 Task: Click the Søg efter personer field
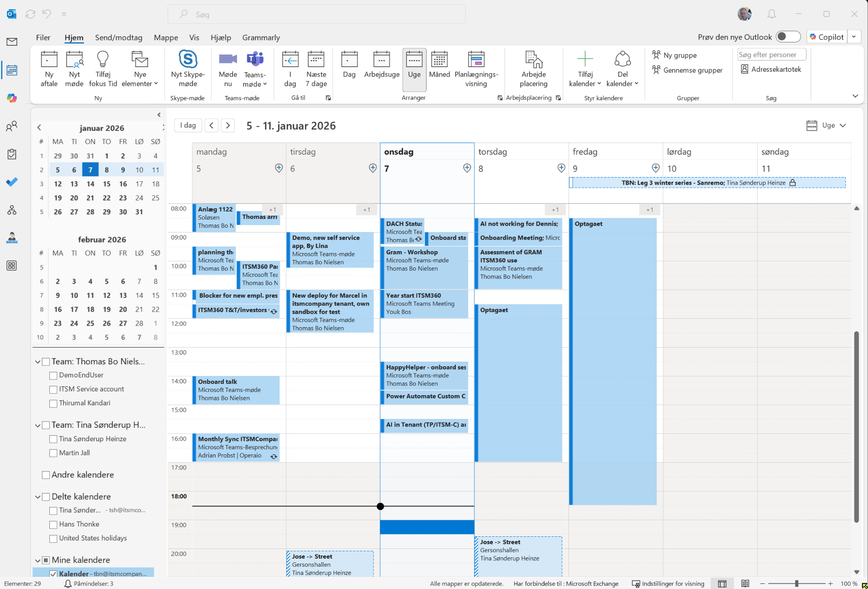771,55
